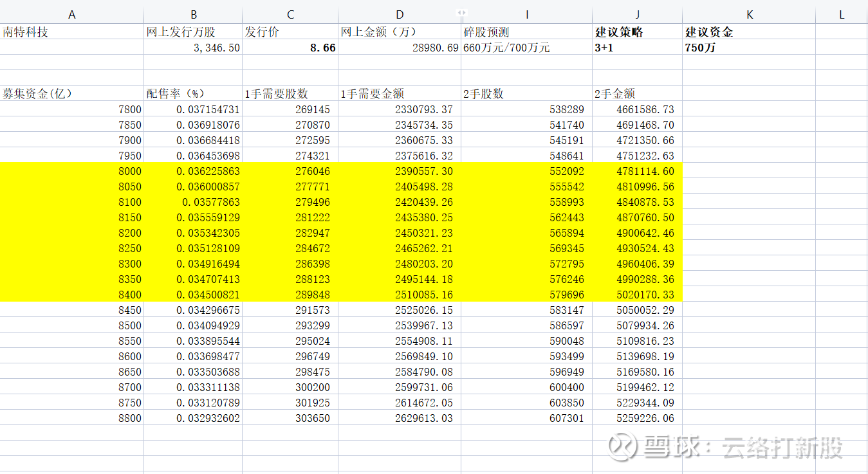Screen dimensions: 868x474
Task: Select column B header
Action: click(194, 15)
